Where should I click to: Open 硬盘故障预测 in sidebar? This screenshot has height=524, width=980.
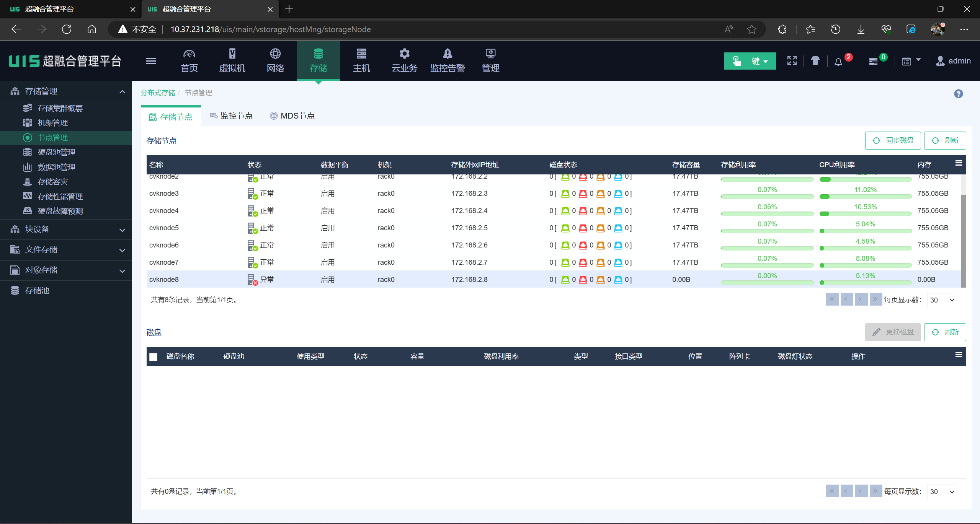[60, 211]
